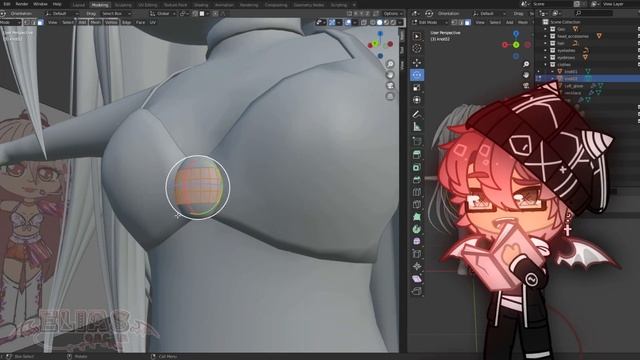The width and height of the screenshot is (640, 360).
Task: Enable face select mode in left viewport
Action: [x=40, y=22]
